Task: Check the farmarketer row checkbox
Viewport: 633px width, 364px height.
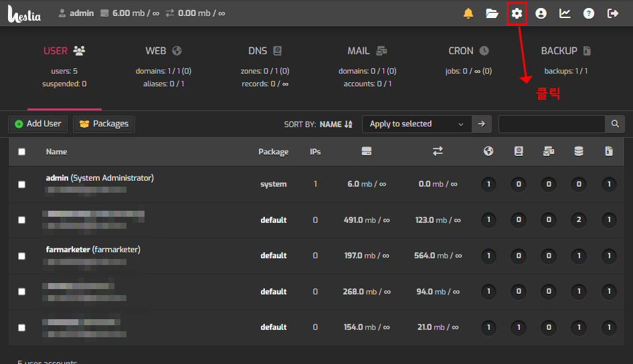Action: (x=22, y=256)
